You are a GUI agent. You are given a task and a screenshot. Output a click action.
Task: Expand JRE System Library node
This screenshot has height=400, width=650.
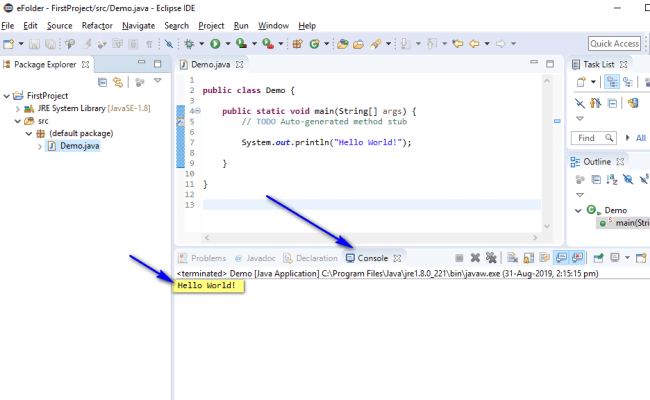pyautogui.click(x=17, y=109)
